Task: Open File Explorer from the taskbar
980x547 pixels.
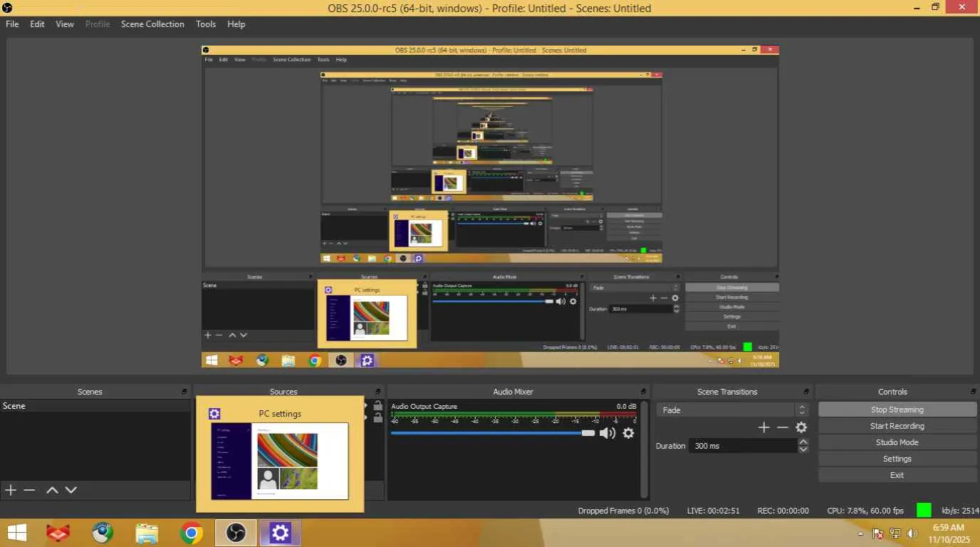Action: tap(147, 533)
